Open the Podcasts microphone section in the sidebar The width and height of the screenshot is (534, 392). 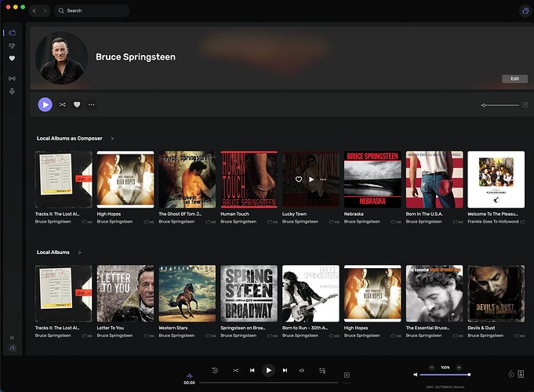(x=12, y=91)
